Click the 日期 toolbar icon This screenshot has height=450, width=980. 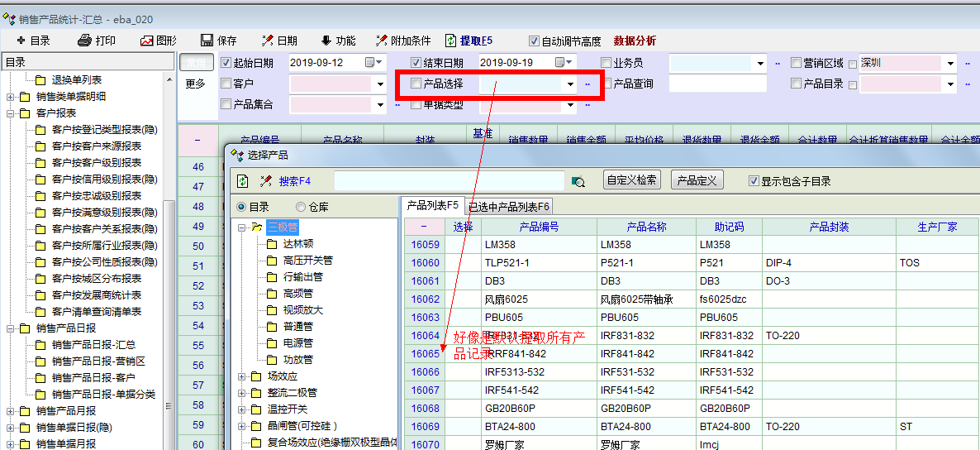pyautogui.click(x=267, y=41)
